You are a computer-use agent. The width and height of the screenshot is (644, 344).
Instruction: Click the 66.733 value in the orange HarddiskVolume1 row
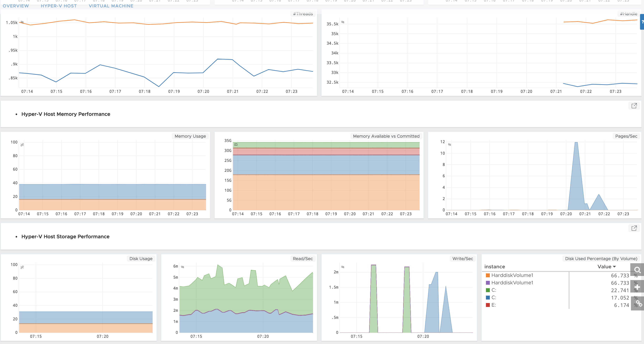(x=620, y=276)
